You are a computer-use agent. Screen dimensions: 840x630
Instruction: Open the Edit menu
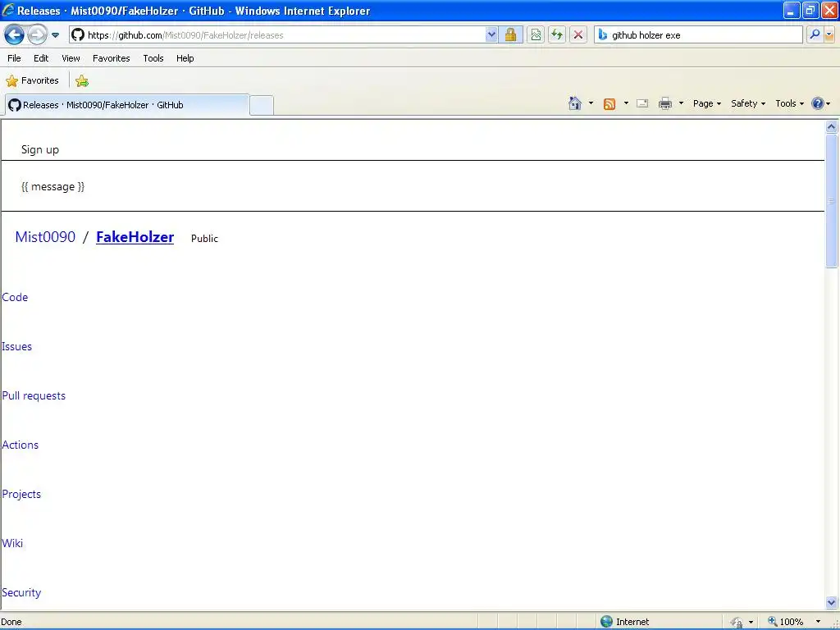click(x=41, y=58)
